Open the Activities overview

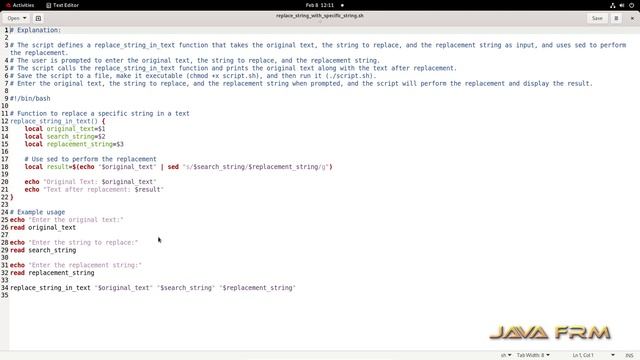click(x=20, y=5)
